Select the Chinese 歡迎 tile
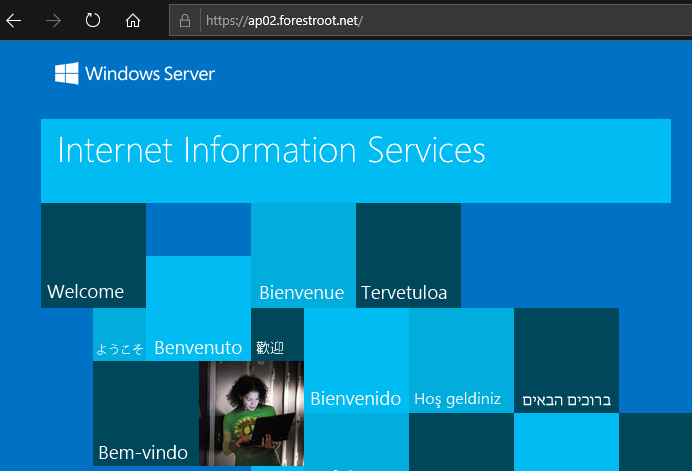 click(278, 335)
